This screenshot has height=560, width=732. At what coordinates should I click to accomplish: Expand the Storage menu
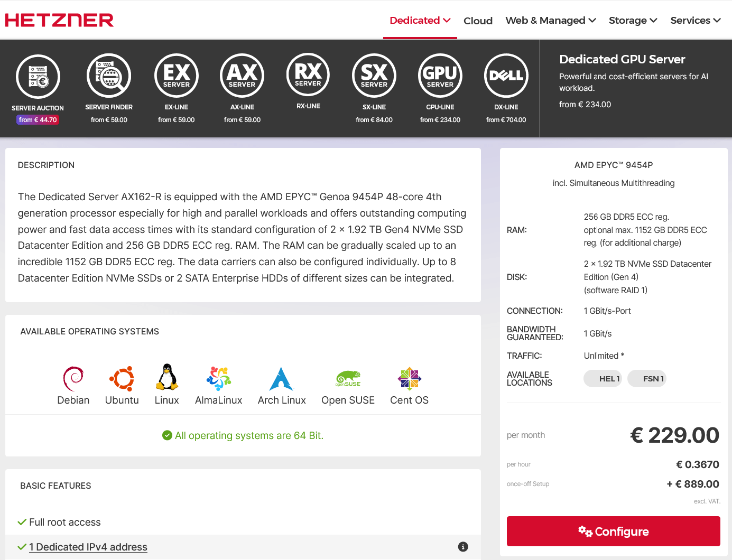point(633,20)
